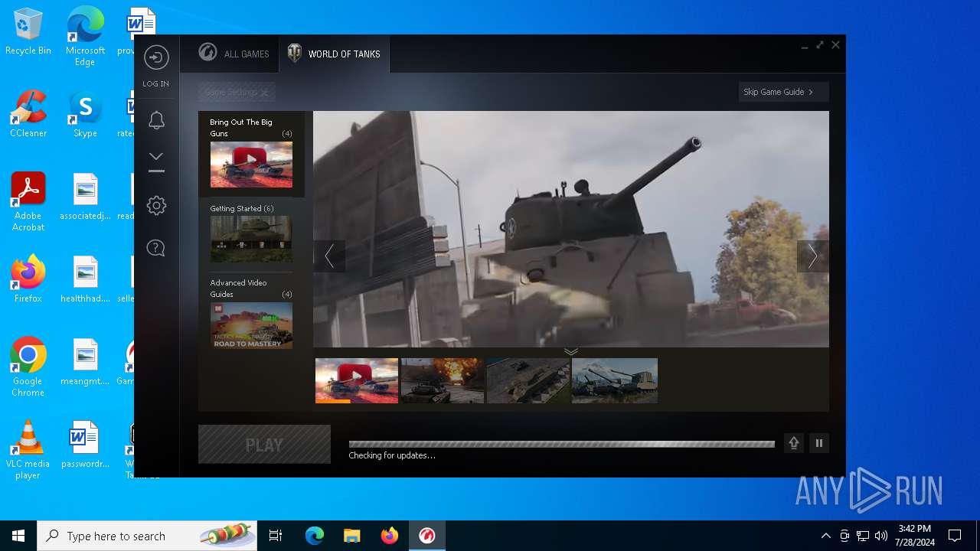Open the notifications bell
The height and width of the screenshot is (551, 980).
156,120
